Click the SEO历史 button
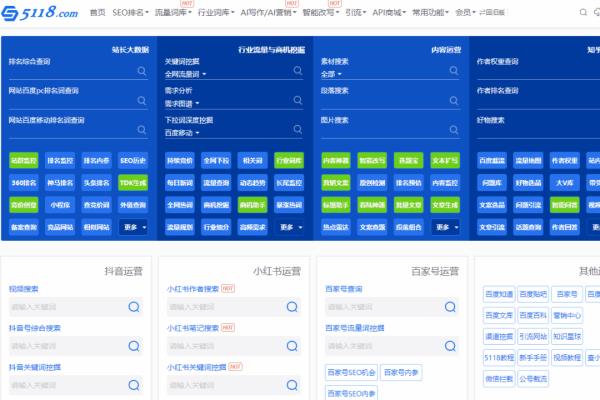Image resolution: width=600 pixels, height=400 pixels. [x=133, y=160]
